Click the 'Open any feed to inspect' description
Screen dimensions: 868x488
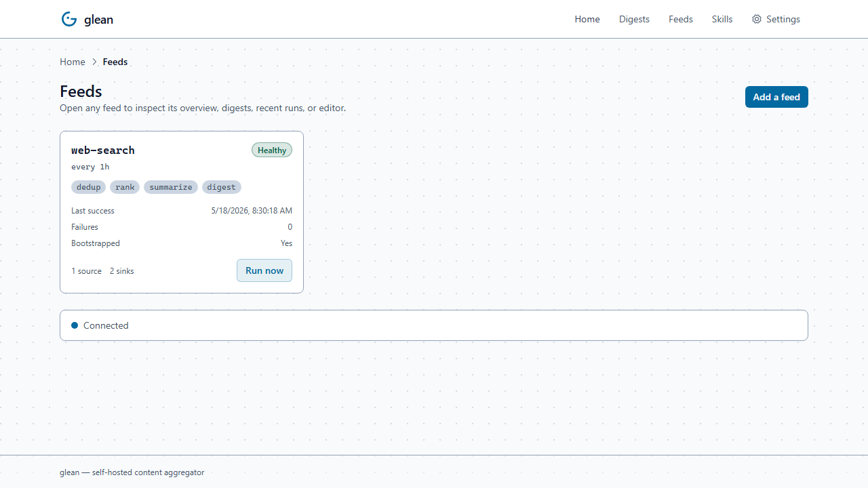[x=203, y=108]
